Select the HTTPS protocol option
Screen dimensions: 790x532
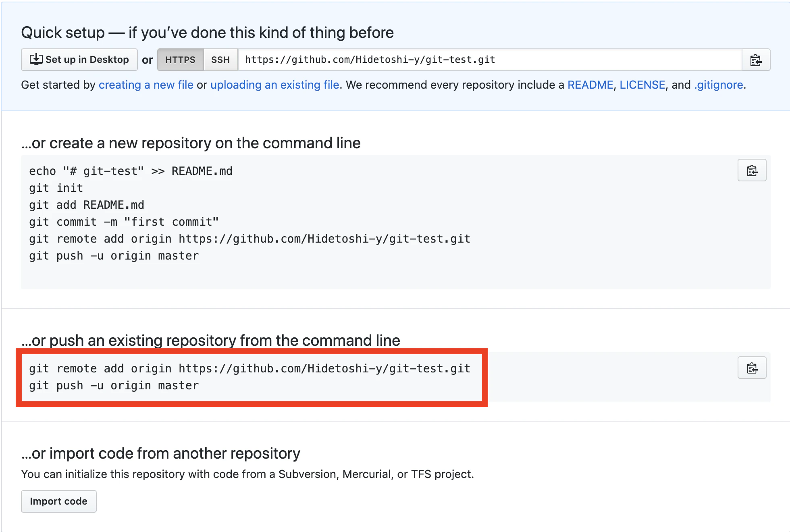pyautogui.click(x=180, y=60)
